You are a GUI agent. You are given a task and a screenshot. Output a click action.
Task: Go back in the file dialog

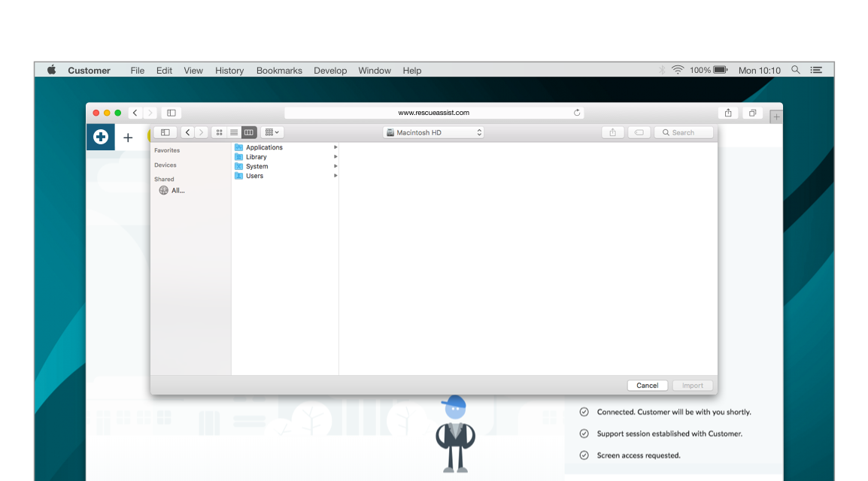click(187, 133)
